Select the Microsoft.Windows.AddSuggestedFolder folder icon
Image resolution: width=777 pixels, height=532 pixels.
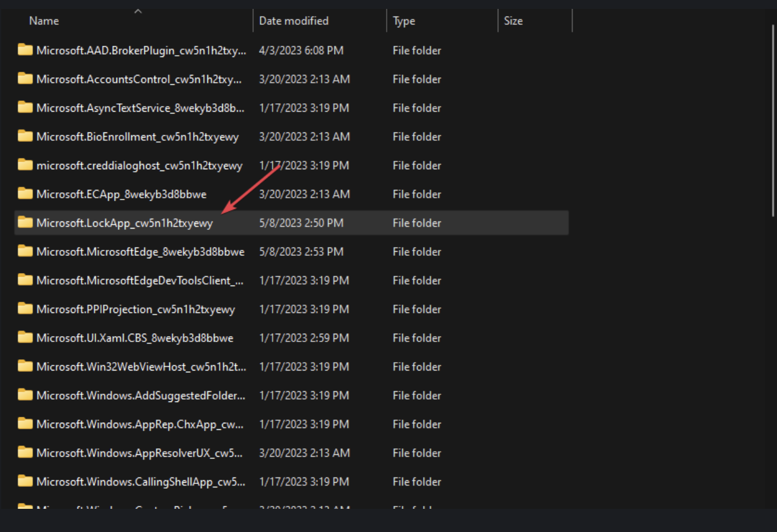(x=25, y=395)
